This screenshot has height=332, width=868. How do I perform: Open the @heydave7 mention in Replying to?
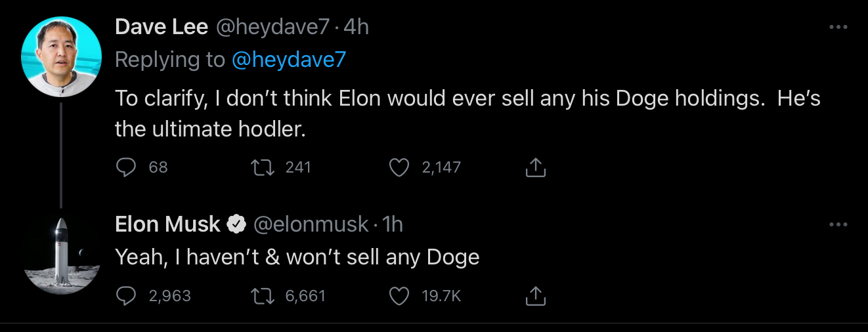click(x=288, y=60)
